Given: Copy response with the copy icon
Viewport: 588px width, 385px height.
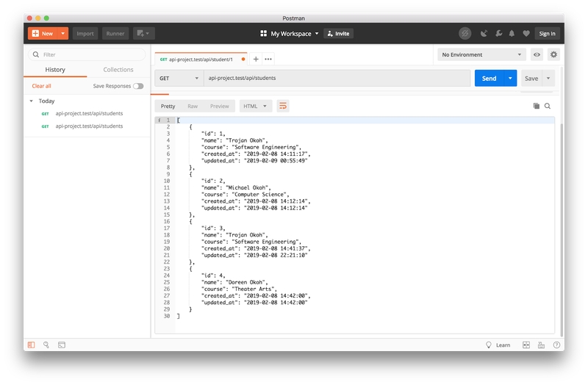Looking at the screenshot, I should pos(536,106).
